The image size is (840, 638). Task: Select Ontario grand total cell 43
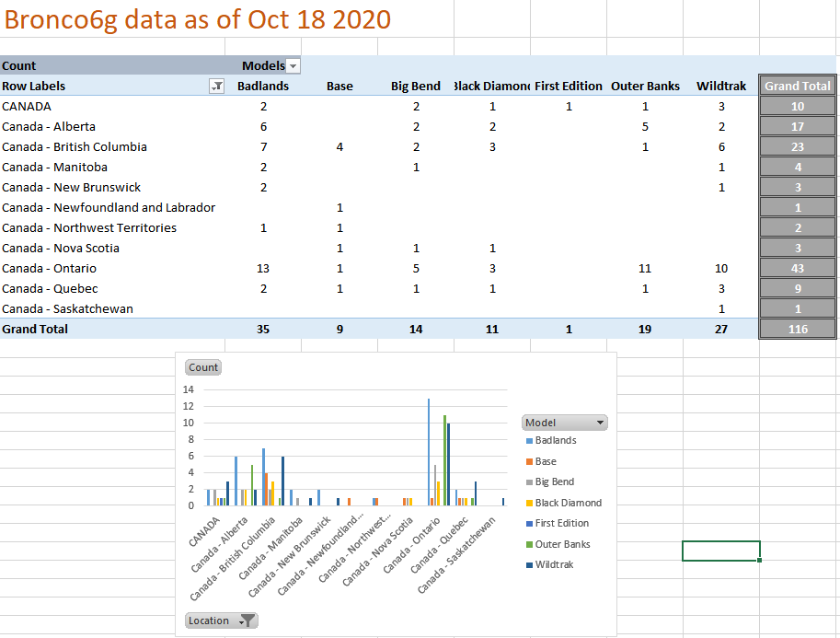[798, 269]
